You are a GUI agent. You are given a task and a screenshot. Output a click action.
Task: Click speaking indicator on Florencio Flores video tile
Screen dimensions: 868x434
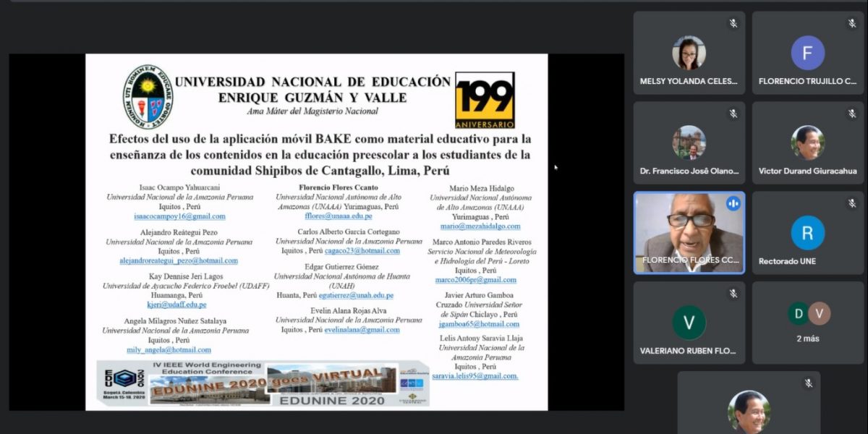[733, 203]
